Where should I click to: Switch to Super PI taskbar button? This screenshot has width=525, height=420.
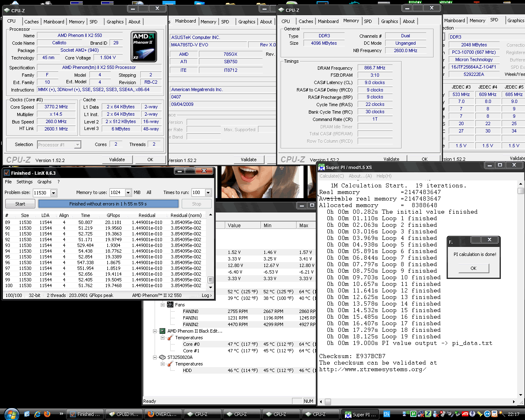tap(361, 414)
